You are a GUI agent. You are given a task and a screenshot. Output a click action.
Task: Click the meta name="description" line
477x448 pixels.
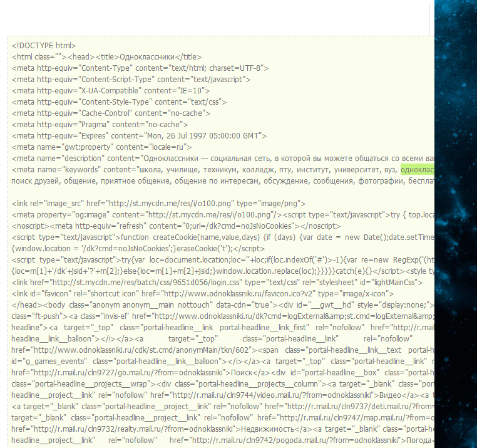point(223,159)
